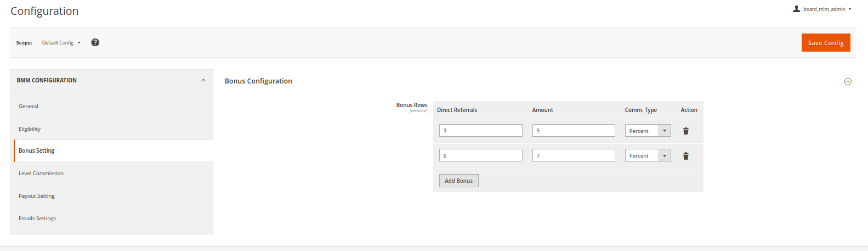This screenshot has width=868, height=251.
Task: Open the General settings tab
Action: [29, 107]
